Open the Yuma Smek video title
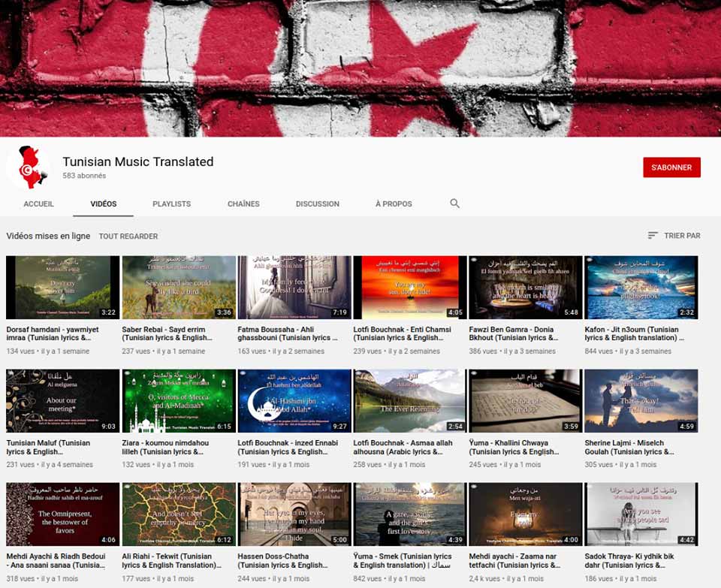Screen dimensions: 721x588 403,561
